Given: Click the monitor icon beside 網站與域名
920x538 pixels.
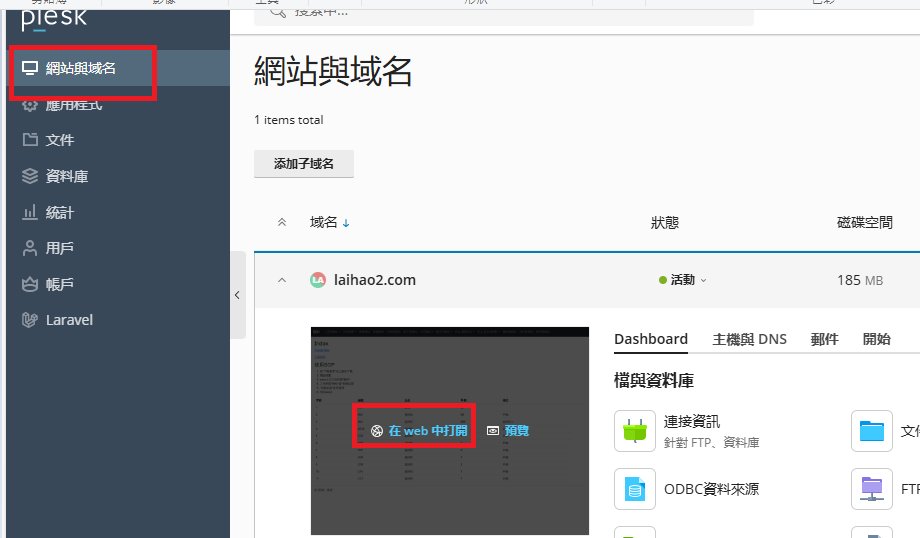Looking at the screenshot, I should click(30, 68).
